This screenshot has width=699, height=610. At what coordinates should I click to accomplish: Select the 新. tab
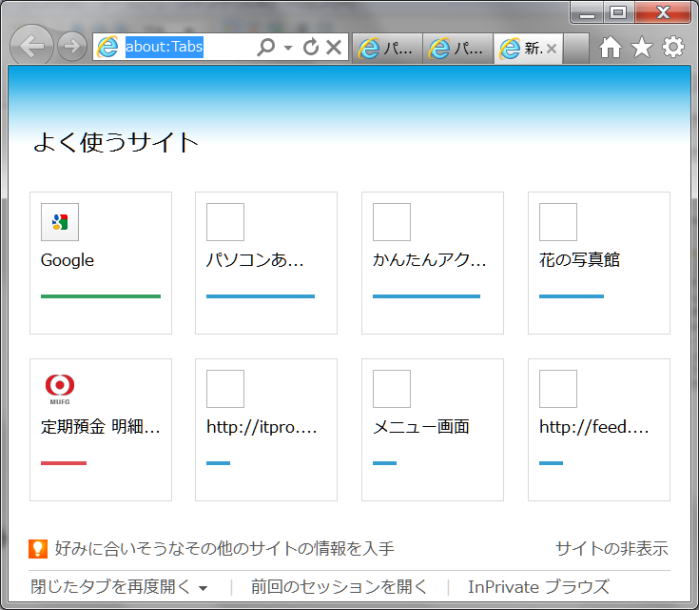[x=528, y=48]
